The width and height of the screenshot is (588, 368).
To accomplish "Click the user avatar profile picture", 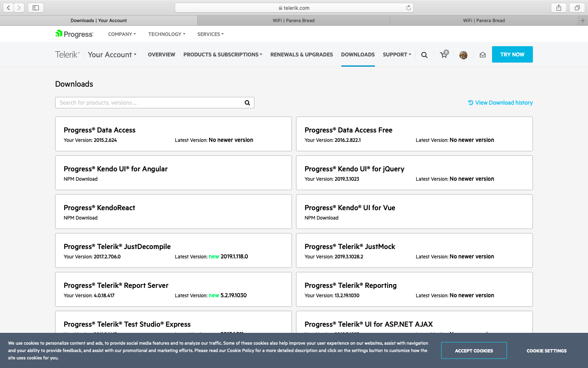I will (463, 55).
